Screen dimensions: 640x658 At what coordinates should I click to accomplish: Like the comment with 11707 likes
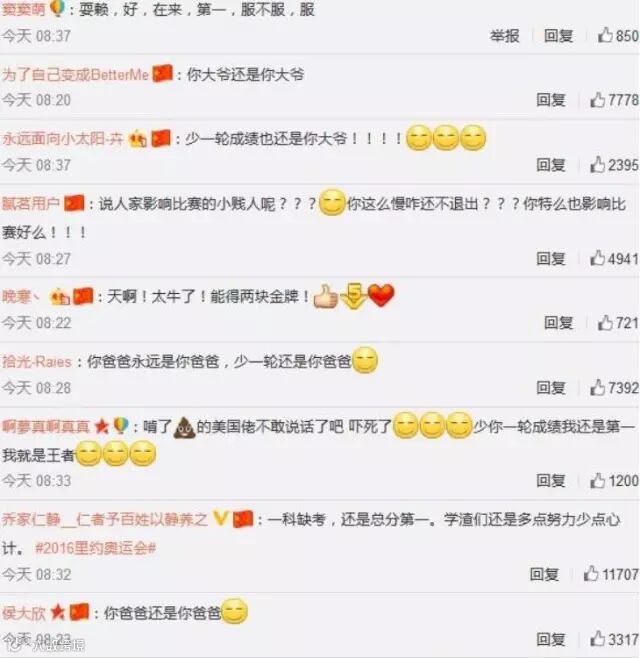(x=591, y=573)
